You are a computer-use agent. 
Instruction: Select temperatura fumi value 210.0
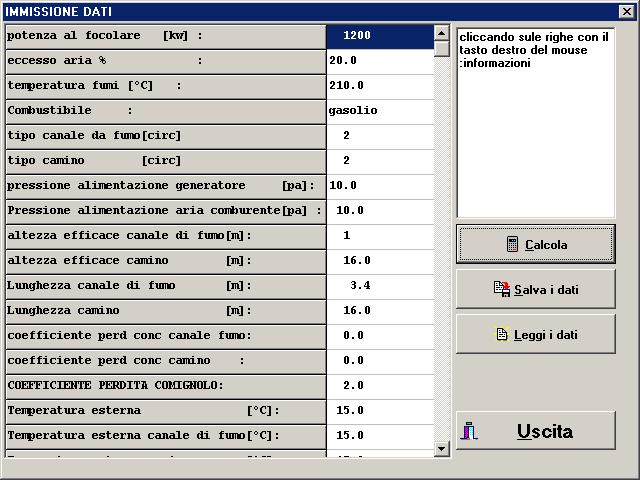380,87
